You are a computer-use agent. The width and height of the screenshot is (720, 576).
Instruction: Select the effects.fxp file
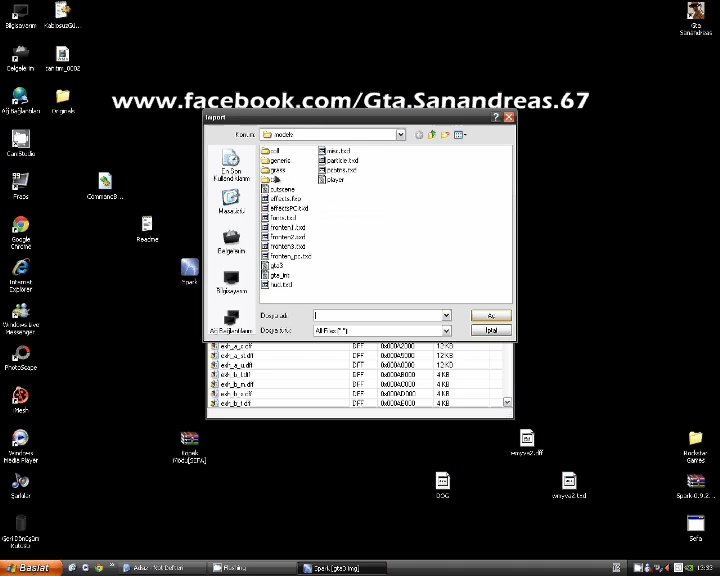click(281, 198)
